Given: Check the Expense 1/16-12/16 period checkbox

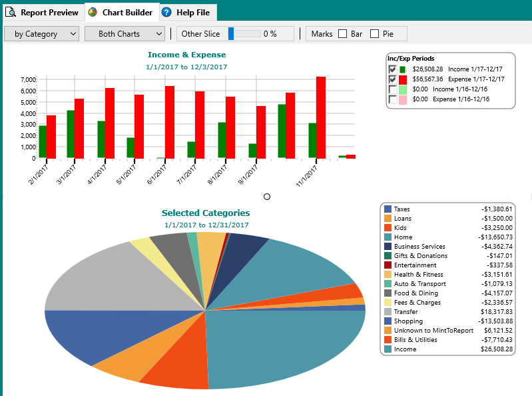Looking at the screenshot, I should [x=392, y=99].
